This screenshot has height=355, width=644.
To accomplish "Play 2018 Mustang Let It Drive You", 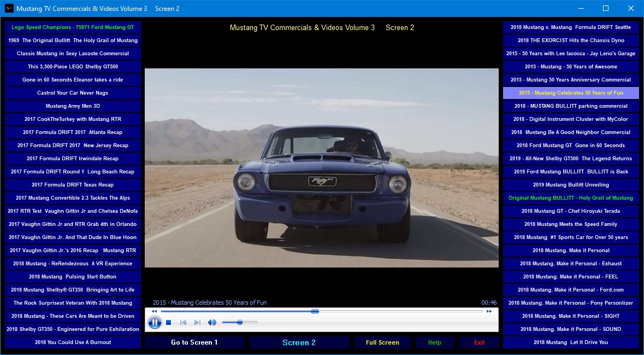I will tap(571, 342).
